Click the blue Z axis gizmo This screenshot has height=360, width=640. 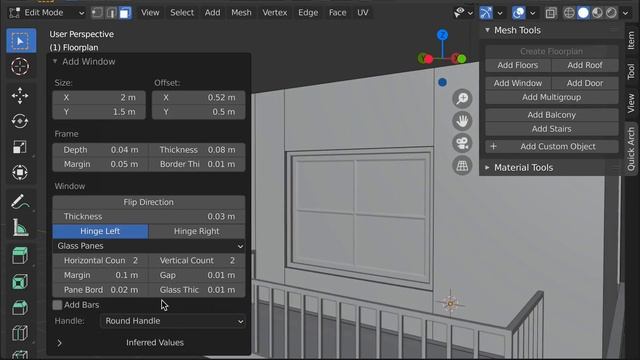[x=442, y=35]
